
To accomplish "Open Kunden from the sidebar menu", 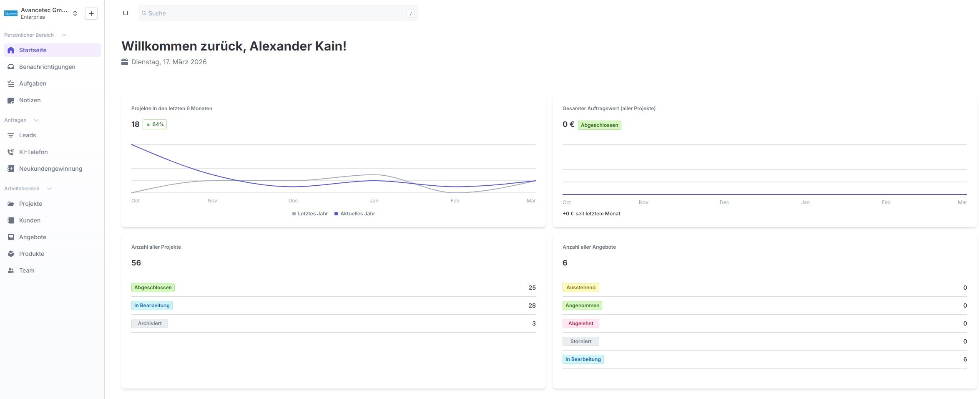I will click(30, 220).
